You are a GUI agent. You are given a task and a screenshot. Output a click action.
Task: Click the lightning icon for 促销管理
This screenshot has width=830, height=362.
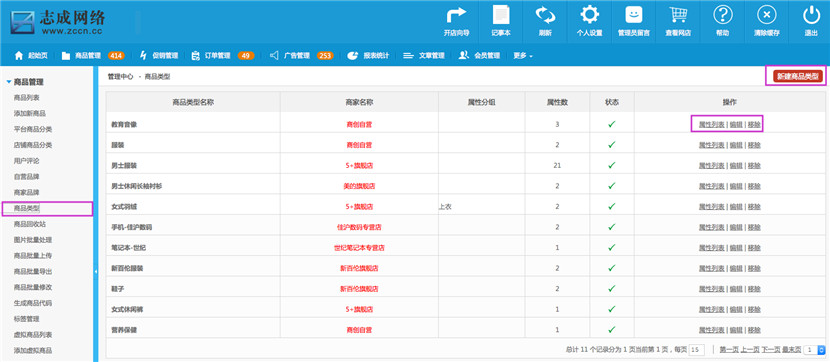point(143,56)
